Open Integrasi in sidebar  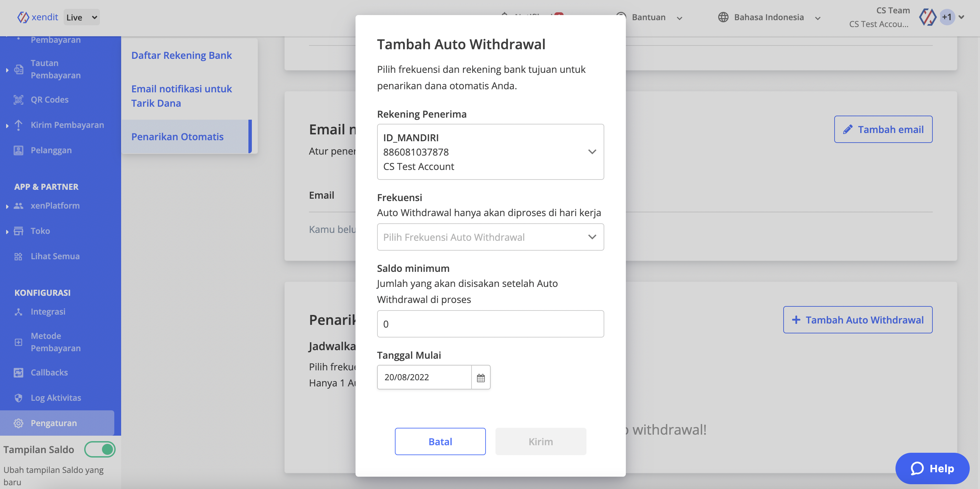click(48, 312)
